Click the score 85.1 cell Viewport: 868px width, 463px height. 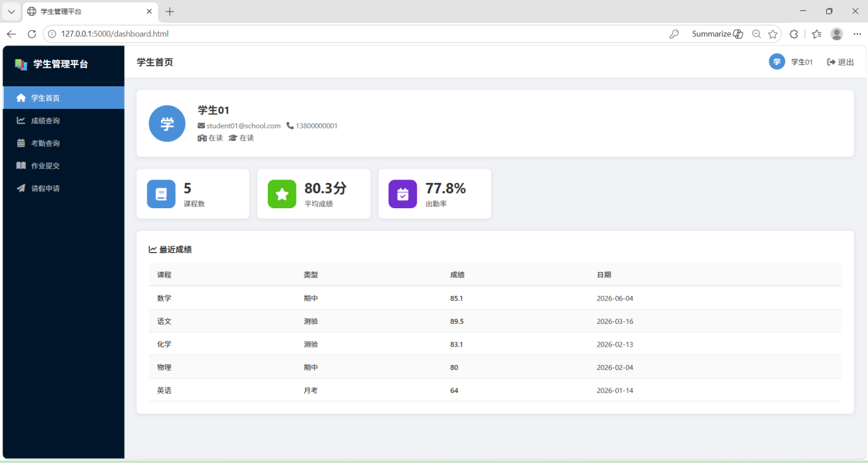[x=457, y=299]
